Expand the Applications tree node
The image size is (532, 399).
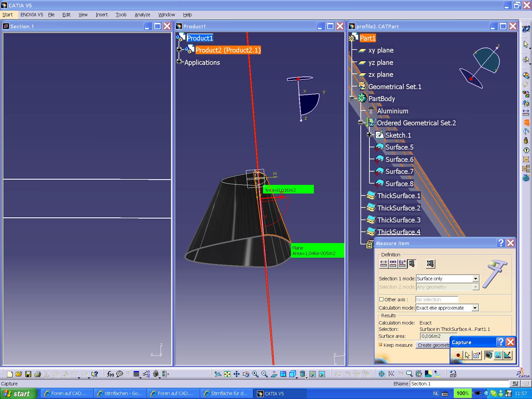coord(179,62)
